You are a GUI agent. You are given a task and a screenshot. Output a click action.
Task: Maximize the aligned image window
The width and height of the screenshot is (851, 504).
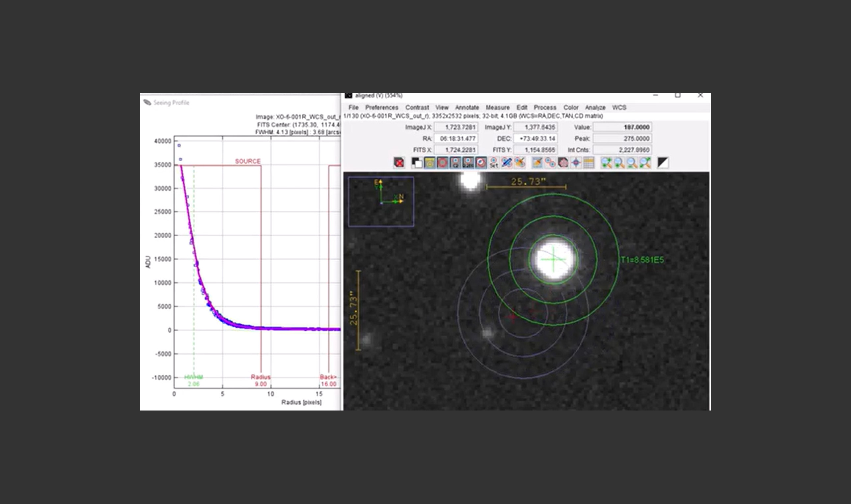(x=677, y=95)
